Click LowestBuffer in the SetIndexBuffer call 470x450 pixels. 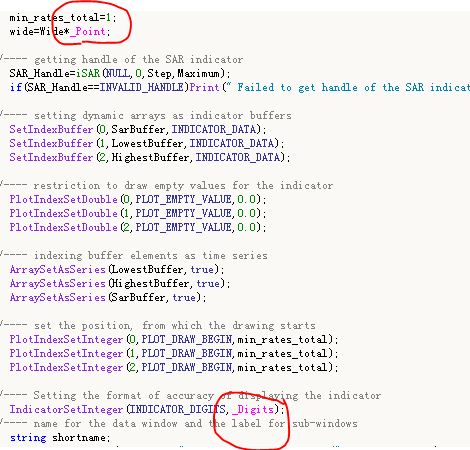(147, 143)
